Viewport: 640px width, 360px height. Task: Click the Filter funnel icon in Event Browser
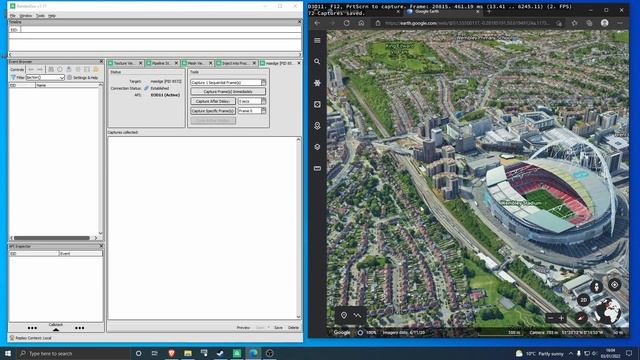[13, 77]
